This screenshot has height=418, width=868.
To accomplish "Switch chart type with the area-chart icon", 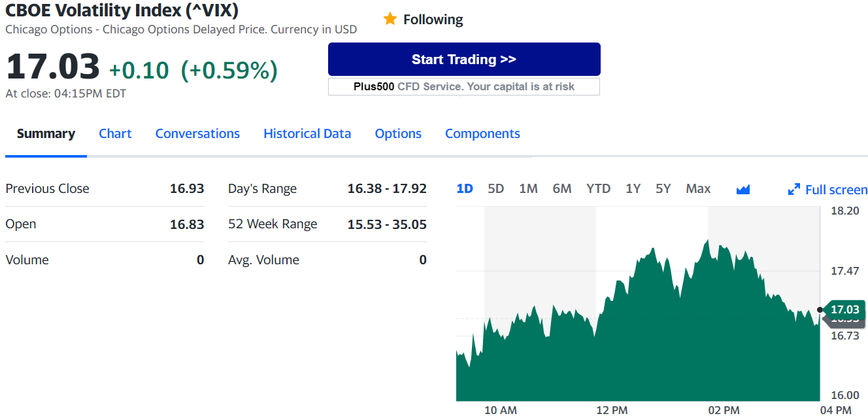I will tap(743, 190).
